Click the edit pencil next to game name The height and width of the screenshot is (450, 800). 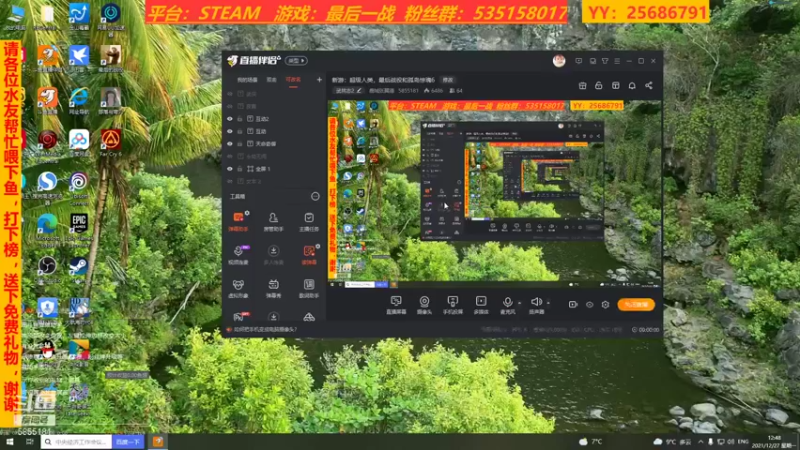point(359,91)
